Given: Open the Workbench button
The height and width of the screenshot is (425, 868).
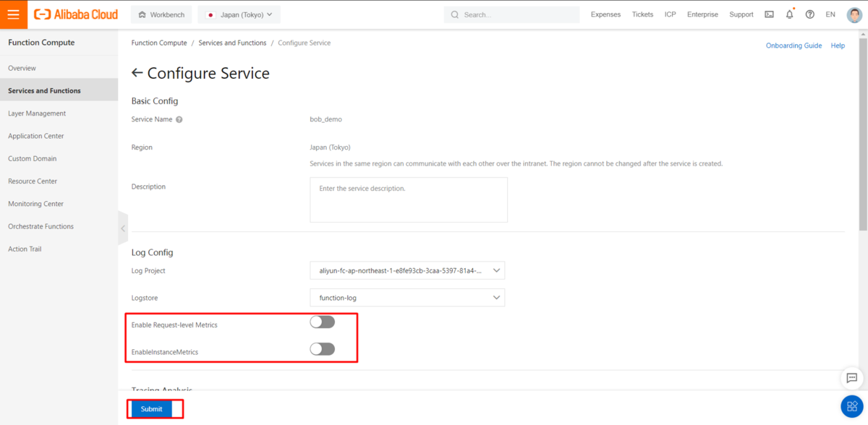Looking at the screenshot, I should click(x=162, y=14).
